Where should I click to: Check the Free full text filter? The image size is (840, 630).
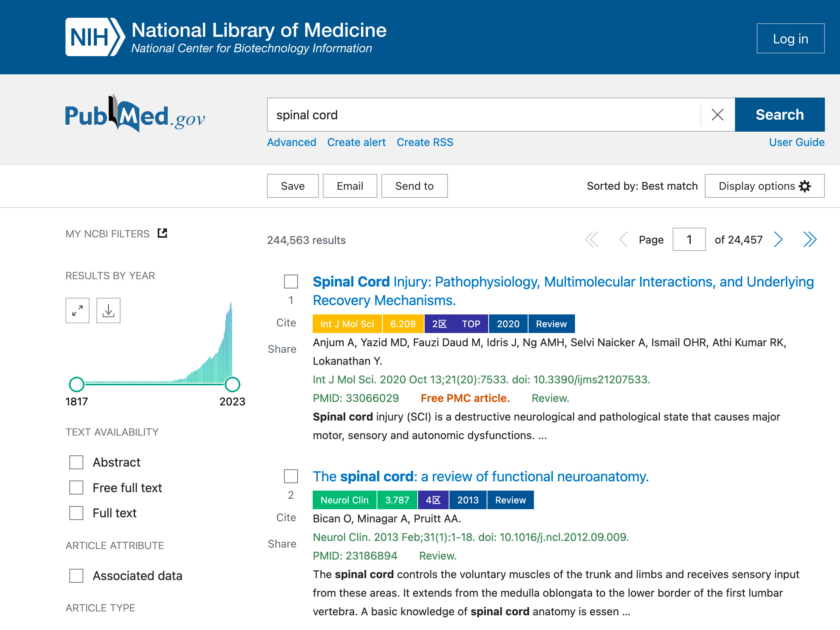click(76, 488)
